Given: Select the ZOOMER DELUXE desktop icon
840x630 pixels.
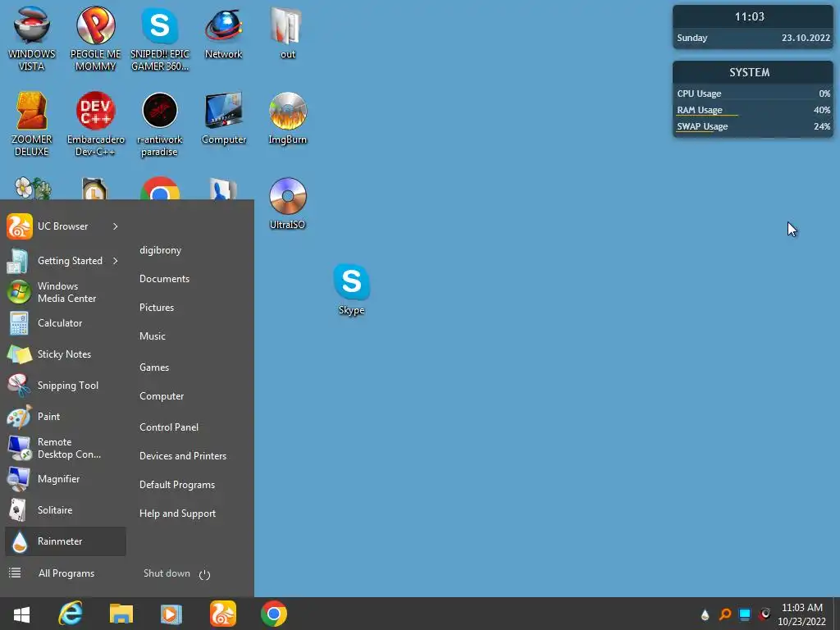Looking at the screenshot, I should tap(32, 124).
